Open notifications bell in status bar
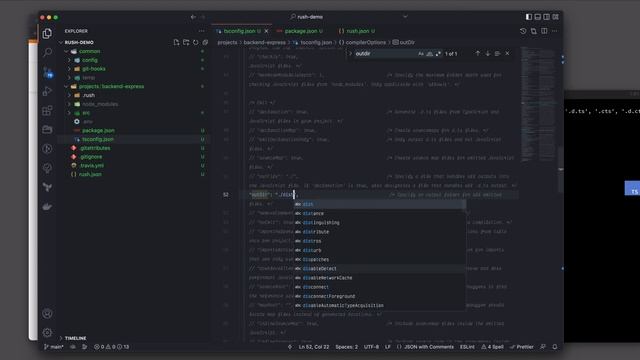Screen dimensions: 640x360 point(555,347)
